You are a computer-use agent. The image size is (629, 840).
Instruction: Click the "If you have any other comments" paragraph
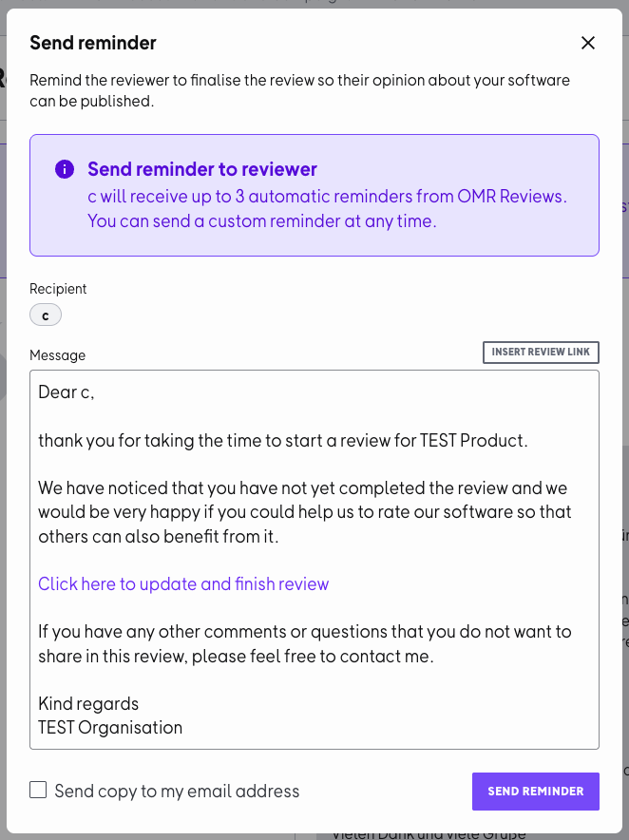pos(304,643)
